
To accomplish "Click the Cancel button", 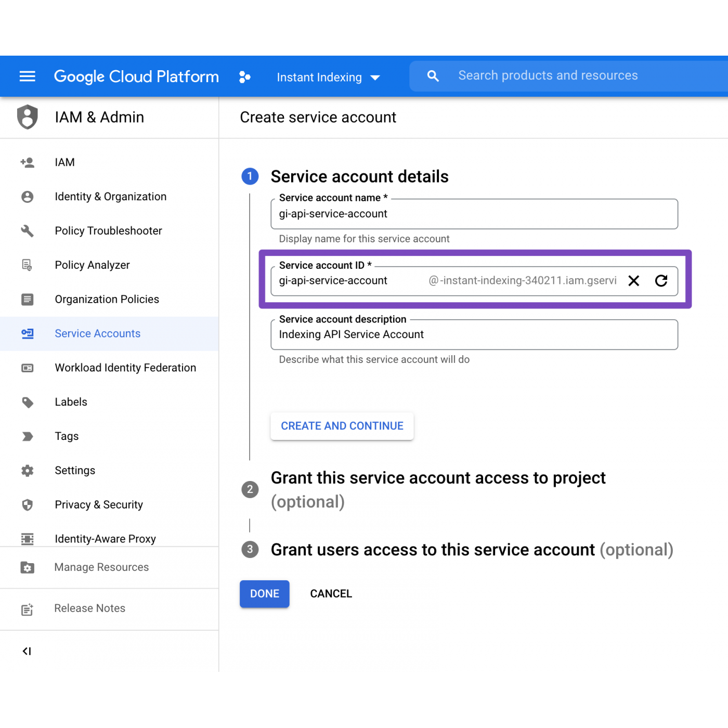I will (331, 593).
